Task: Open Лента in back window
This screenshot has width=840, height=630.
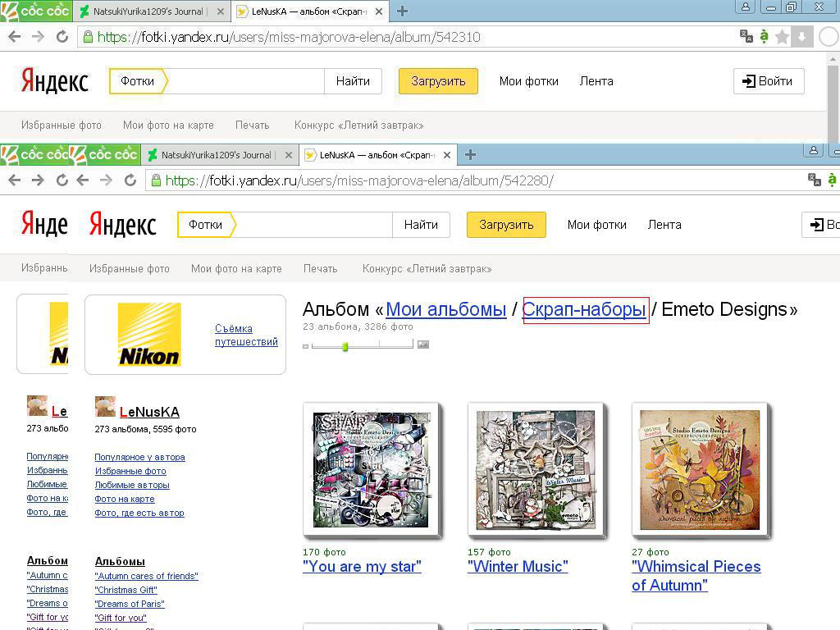Action: coord(596,81)
